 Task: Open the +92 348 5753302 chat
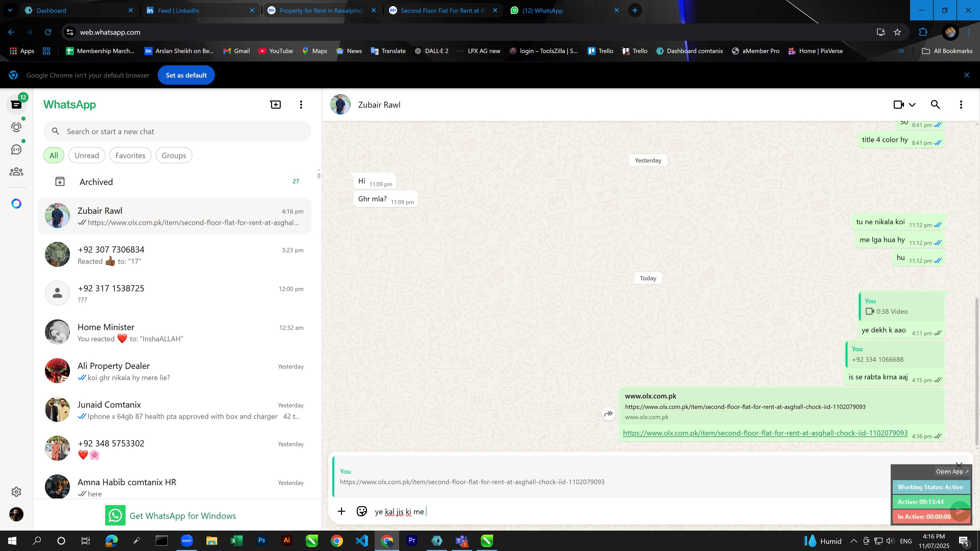[175, 449]
